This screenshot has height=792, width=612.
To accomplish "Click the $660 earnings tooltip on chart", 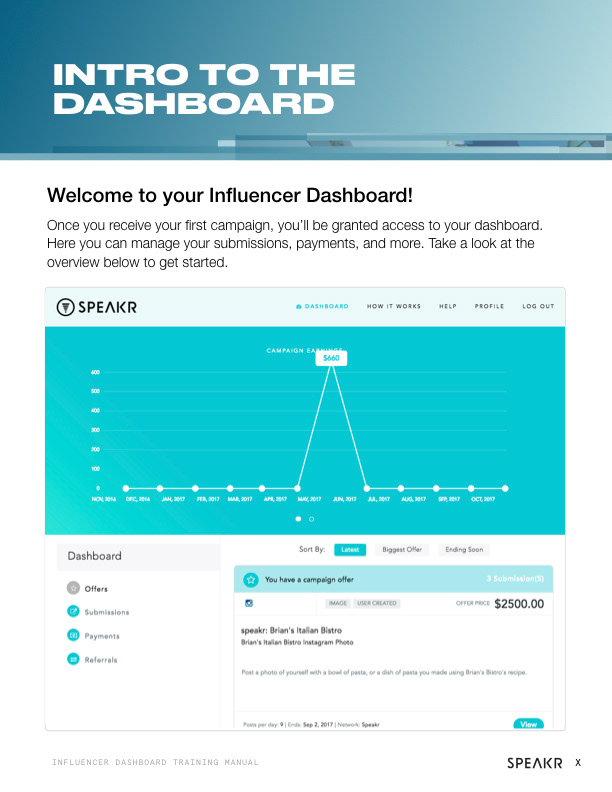I will point(331,358).
